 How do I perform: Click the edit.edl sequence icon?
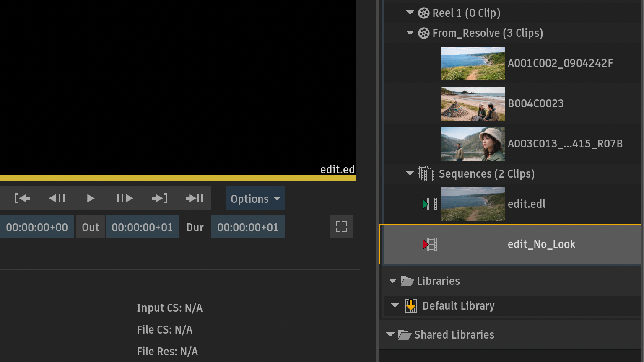[x=430, y=204]
